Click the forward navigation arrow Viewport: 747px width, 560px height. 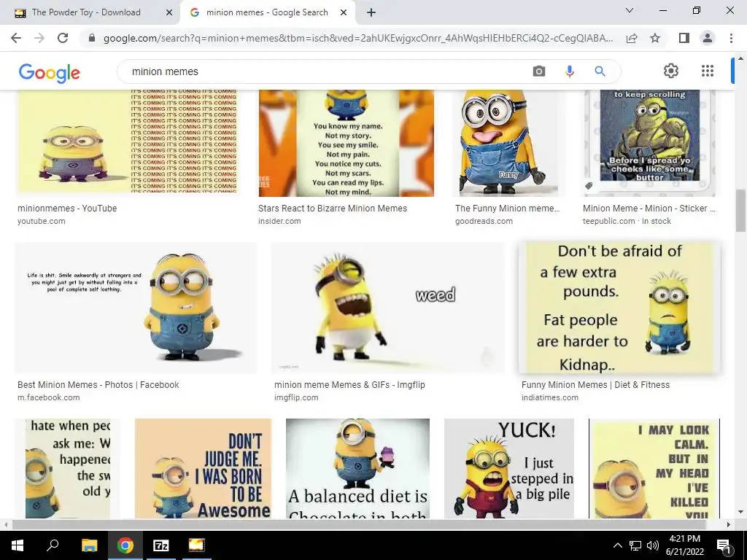[39, 38]
